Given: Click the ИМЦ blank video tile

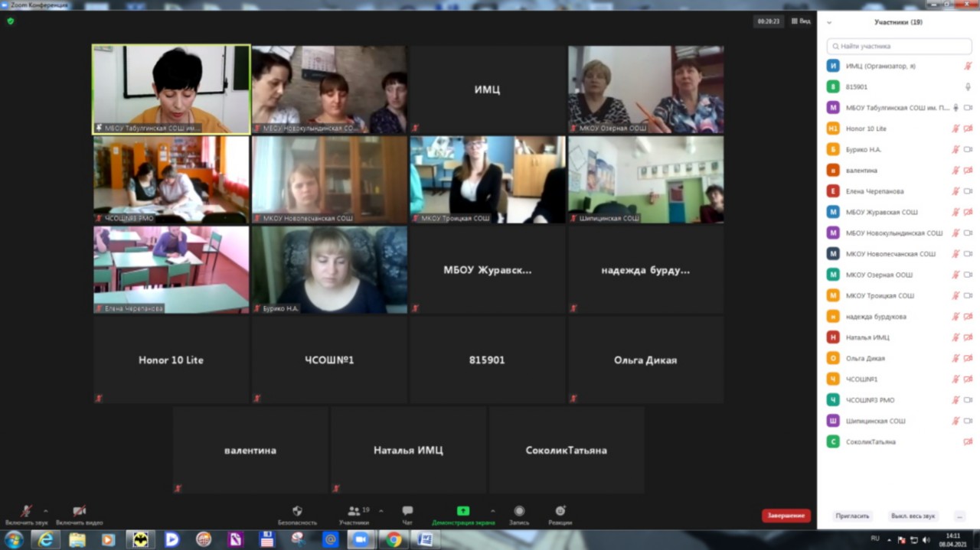Looking at the screenshot, I should pyautogui.click(x=488, y=89).
